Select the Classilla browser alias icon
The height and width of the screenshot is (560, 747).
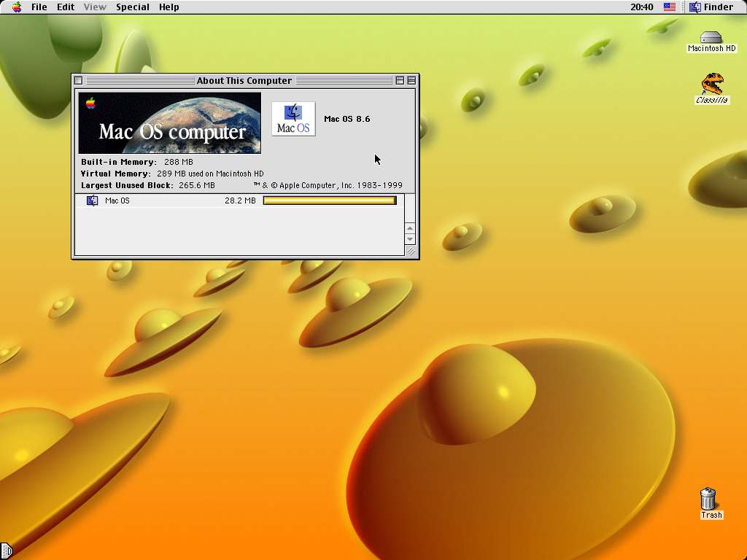pos(712,85)
